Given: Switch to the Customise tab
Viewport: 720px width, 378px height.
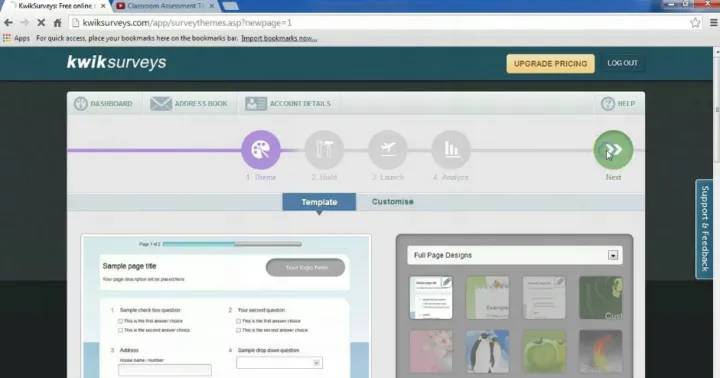Looking at the screenshot, I should [393, 202].
